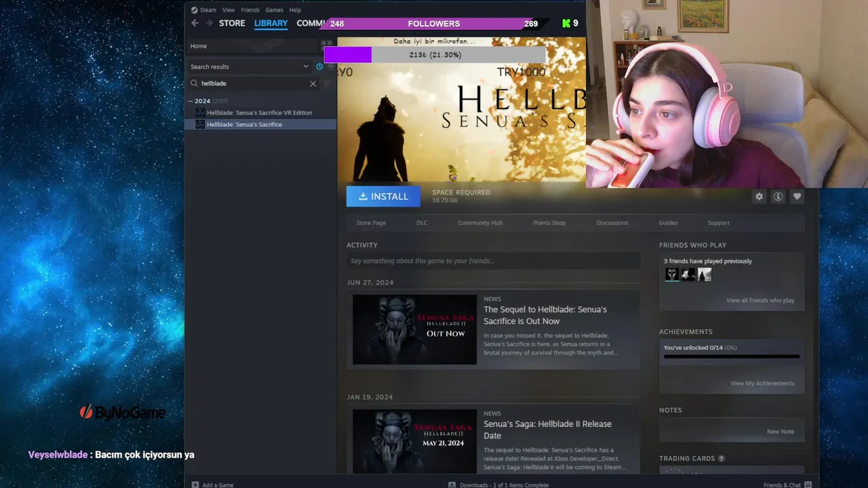Click the blue INSTALL button
The height and width of the screenshot is (488, 868).
(383, 197)
